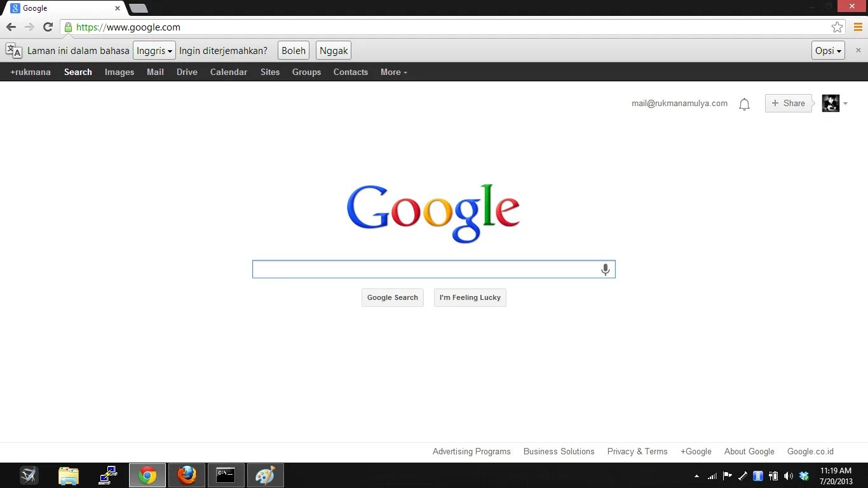Decline translation with the Nggak button

334,51
